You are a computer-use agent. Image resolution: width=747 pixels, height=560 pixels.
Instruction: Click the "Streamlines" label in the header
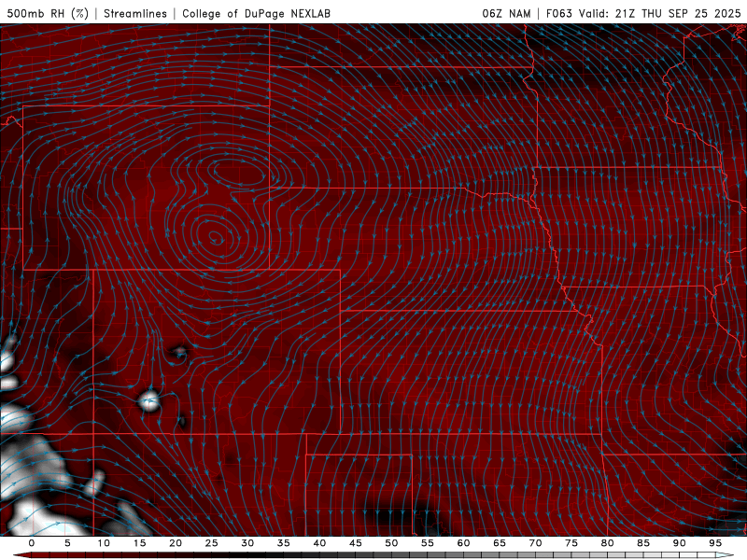click(135, 13)
